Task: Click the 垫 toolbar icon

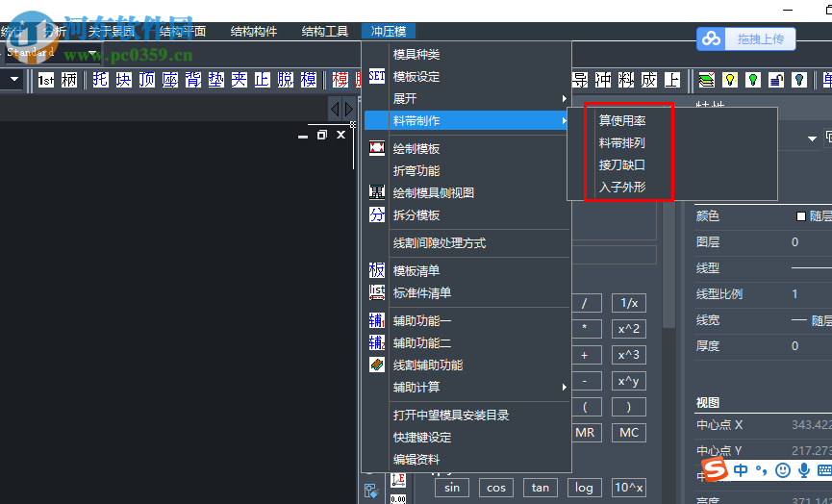Action: coord(216,80)
